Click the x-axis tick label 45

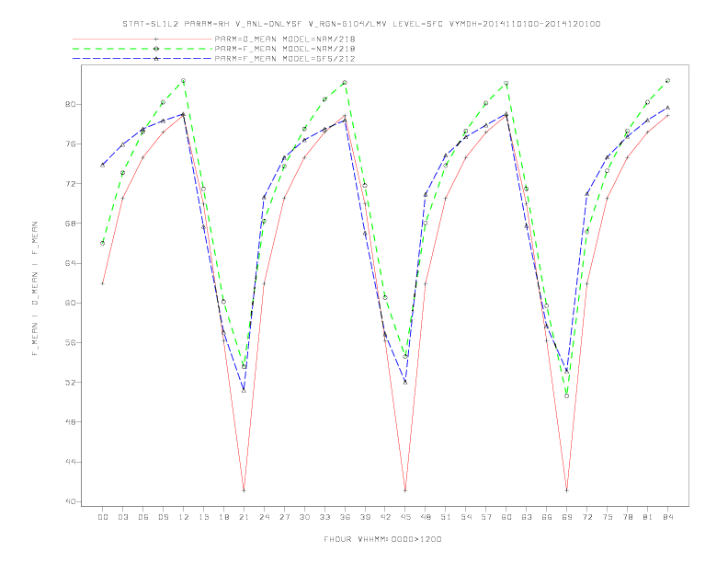[x=405, y=517]
